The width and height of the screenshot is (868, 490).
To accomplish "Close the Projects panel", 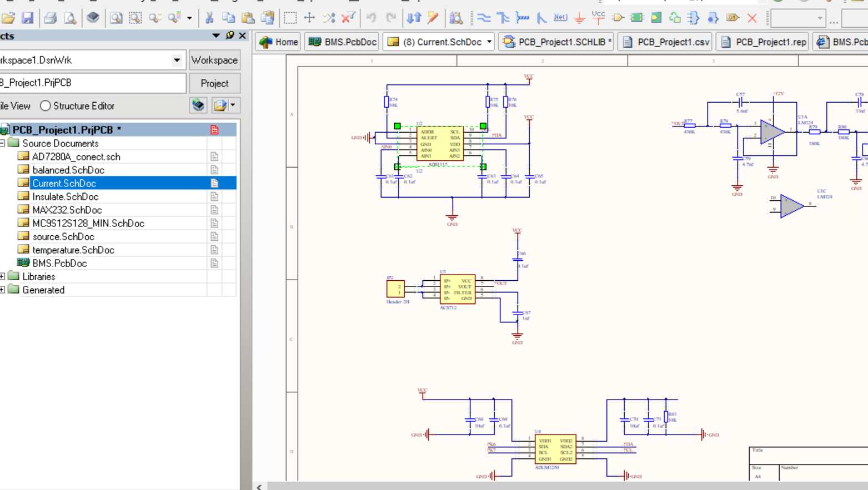I will [243, 36].
